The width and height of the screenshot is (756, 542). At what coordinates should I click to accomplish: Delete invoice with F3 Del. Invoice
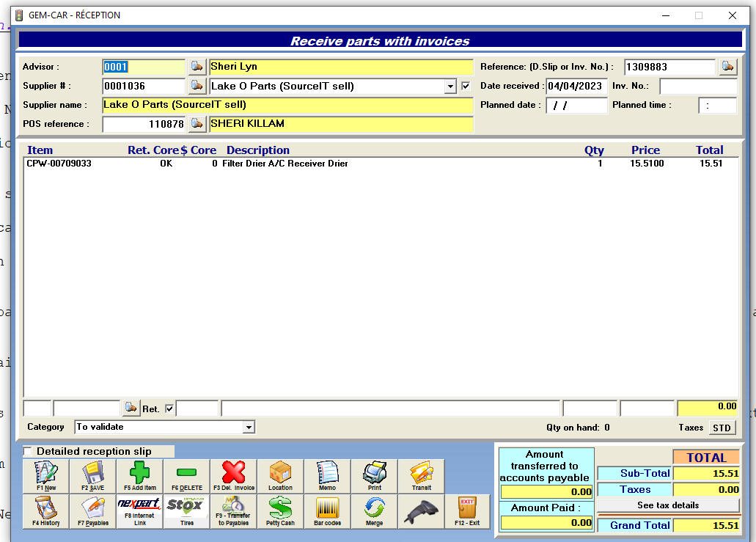coord(233,476)
